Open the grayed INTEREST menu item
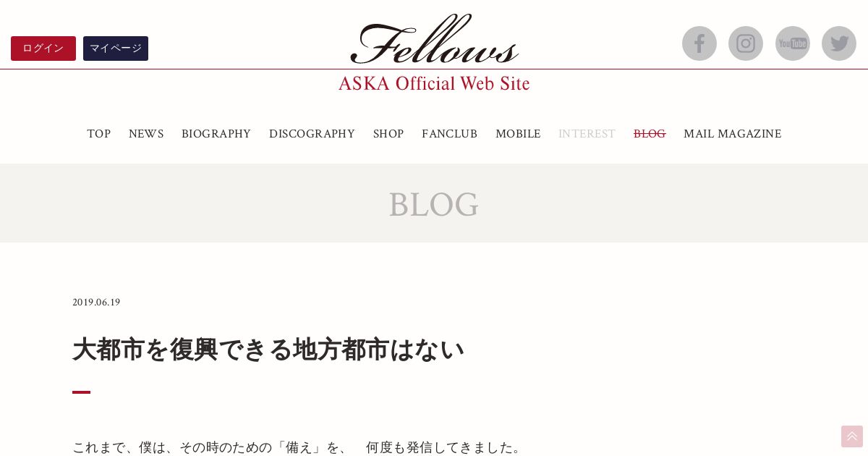Image resolution: width=868 pixels, height=456 pixels. click(x=587, y=134)
